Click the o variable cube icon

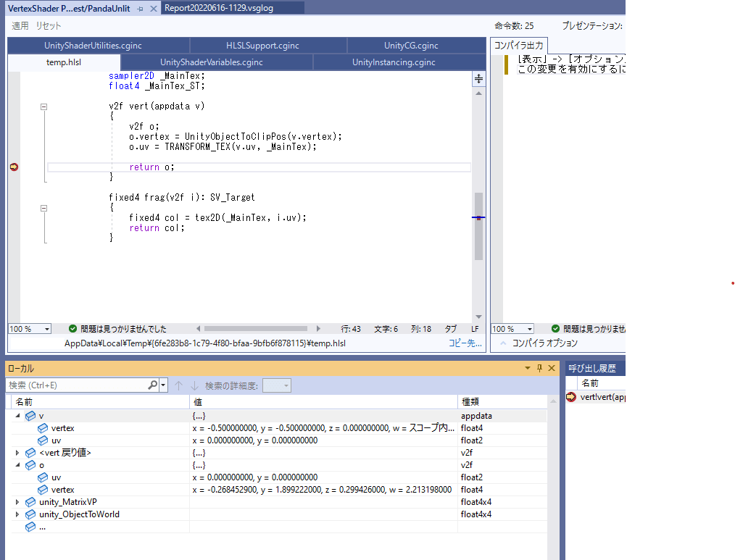click(x=30, y=465)
